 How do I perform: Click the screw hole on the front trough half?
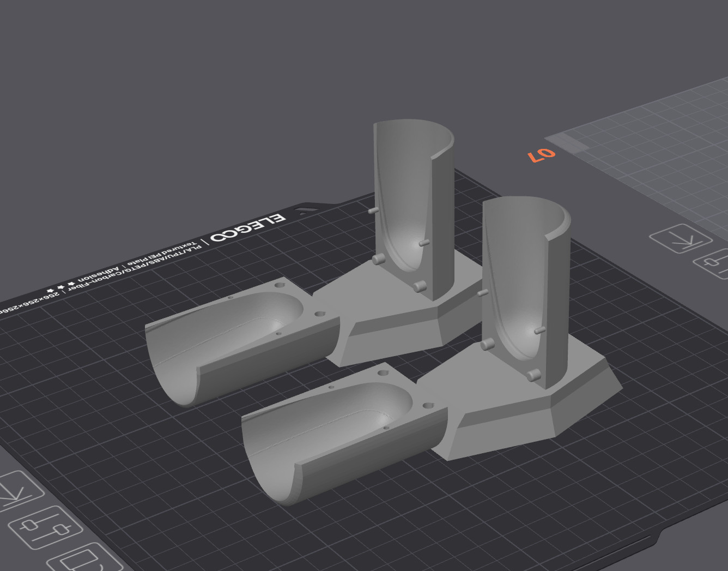[x=383, y=373]
